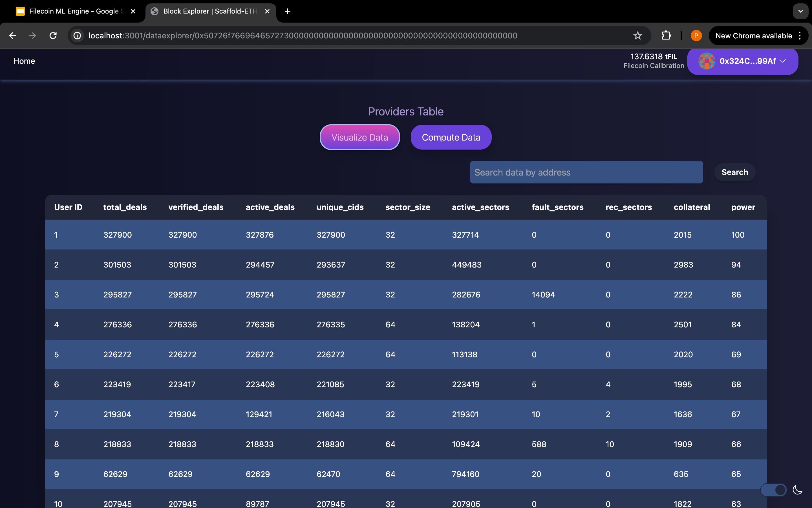Close the Filecoin ML Engine tab

(x=133, y=11)
